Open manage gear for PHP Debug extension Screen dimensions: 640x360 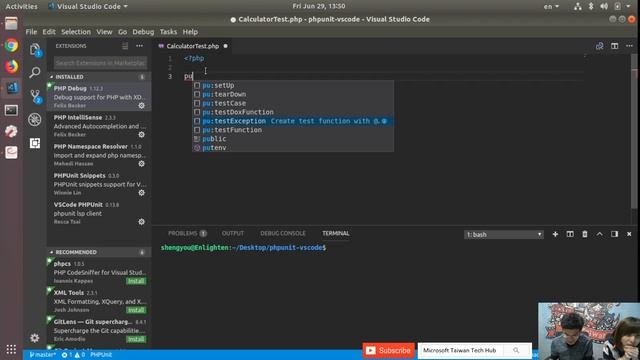coord(142,105)
